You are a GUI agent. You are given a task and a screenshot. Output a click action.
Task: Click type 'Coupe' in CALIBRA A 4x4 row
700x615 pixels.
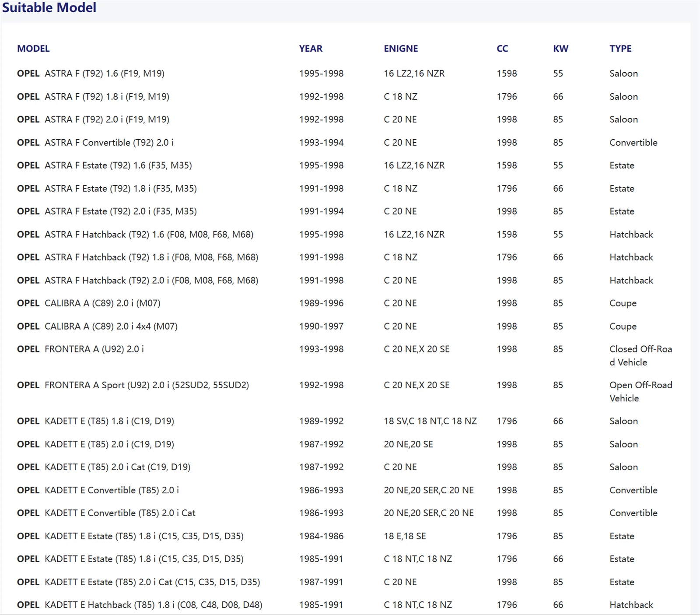(x=623, y=327)
